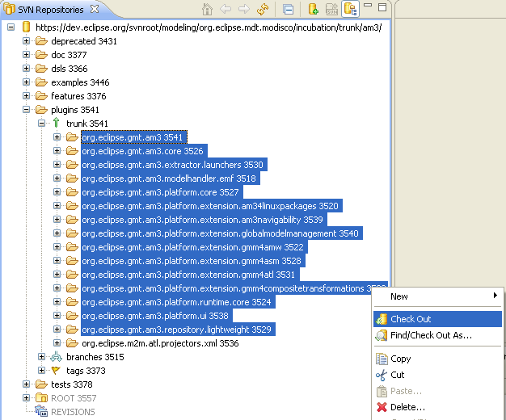The image size is (506, 420).
Task: Click the repository root cylinder icon
Action: pos(27,27)
